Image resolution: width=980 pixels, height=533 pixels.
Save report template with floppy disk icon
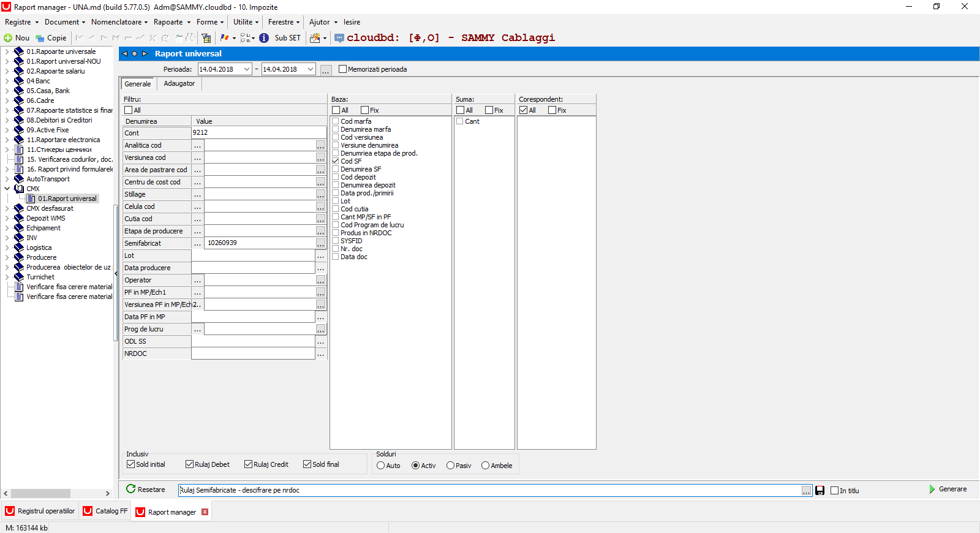(820, 491)
